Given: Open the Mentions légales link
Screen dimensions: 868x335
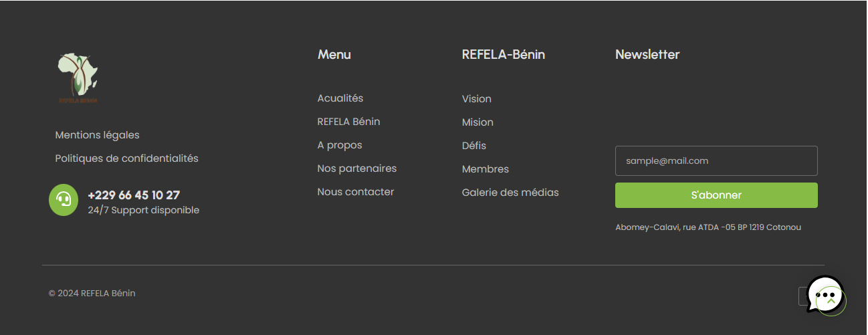Looking at the screenshot, I should click(97, 135).
